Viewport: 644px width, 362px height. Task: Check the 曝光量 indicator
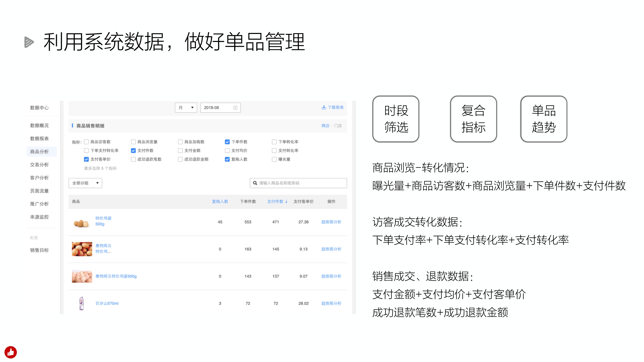(274, 159)
